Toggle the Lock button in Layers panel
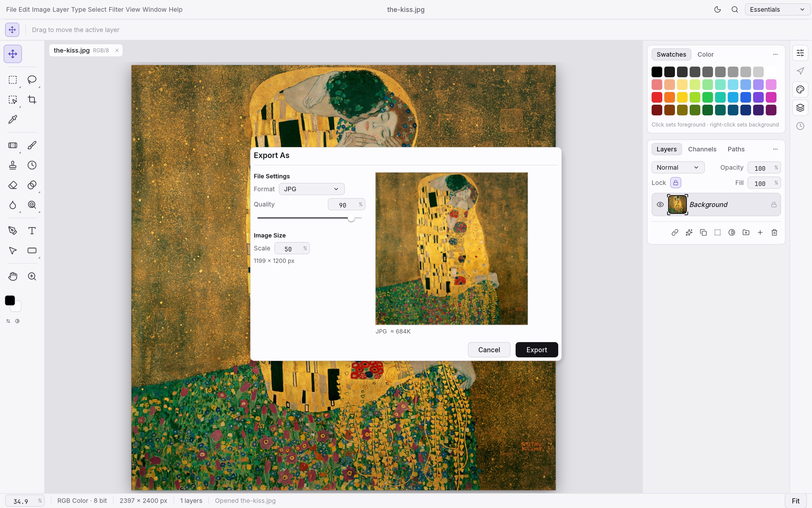This screenshot has height=508, width=812. click(675, 183)
